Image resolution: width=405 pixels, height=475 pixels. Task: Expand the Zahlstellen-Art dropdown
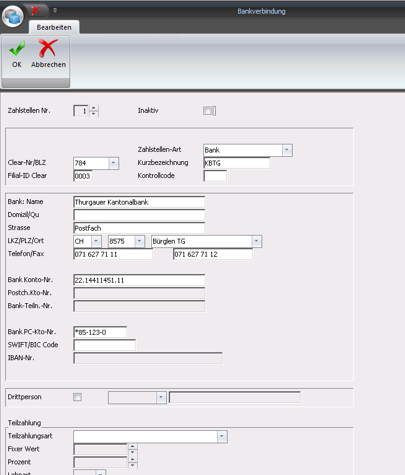[x=287, y=150]
